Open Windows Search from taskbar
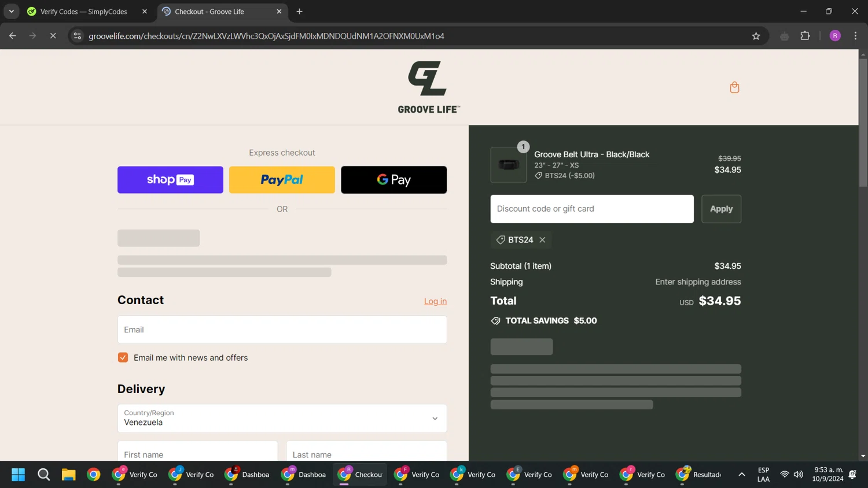Image resolution: width=868 pixels, height=488 pixels. pyautogui.click(x=43, y=475)
